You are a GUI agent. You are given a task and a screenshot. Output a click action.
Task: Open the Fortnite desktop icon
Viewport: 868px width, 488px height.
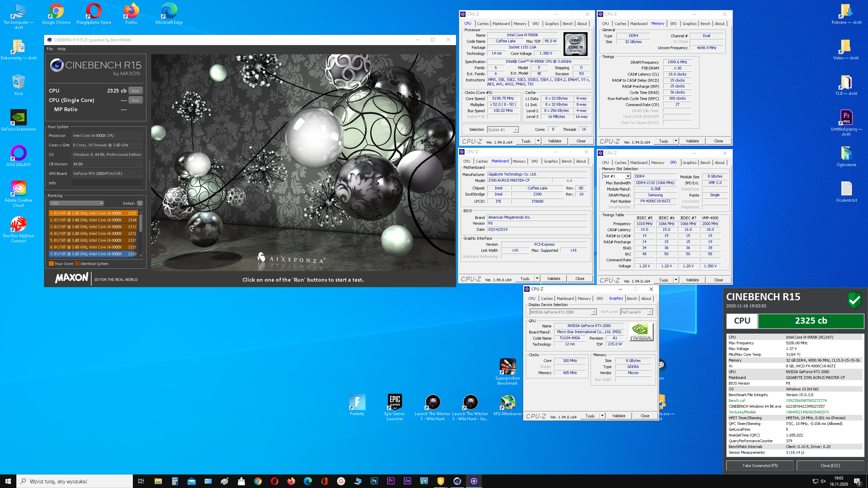coord(357,405)
